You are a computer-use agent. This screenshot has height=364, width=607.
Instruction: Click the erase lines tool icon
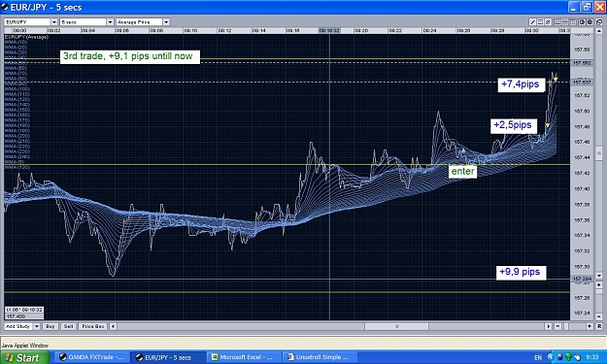pyautogui.click(x=548, y=22)
